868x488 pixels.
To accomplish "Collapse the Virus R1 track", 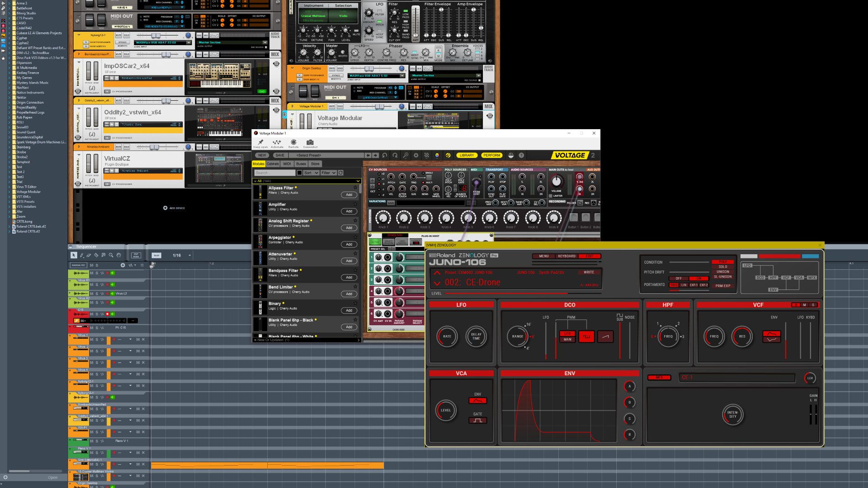I will tap(70, 281).
